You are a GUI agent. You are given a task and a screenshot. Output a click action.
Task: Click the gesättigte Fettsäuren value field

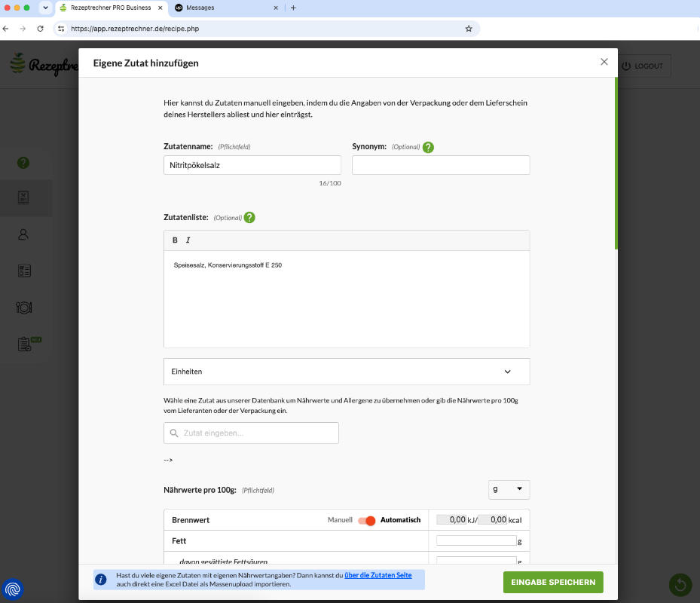[x=476, y=560]
